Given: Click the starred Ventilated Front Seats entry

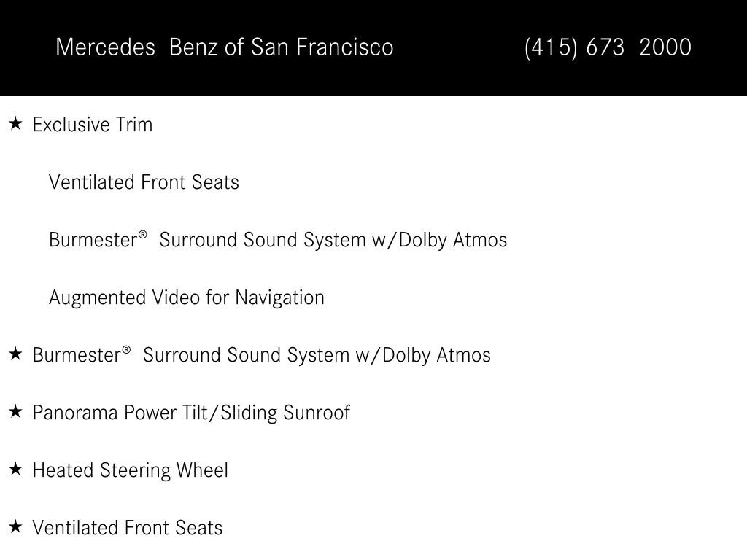Looking at the screenshot, I should [x=127, y=528].
